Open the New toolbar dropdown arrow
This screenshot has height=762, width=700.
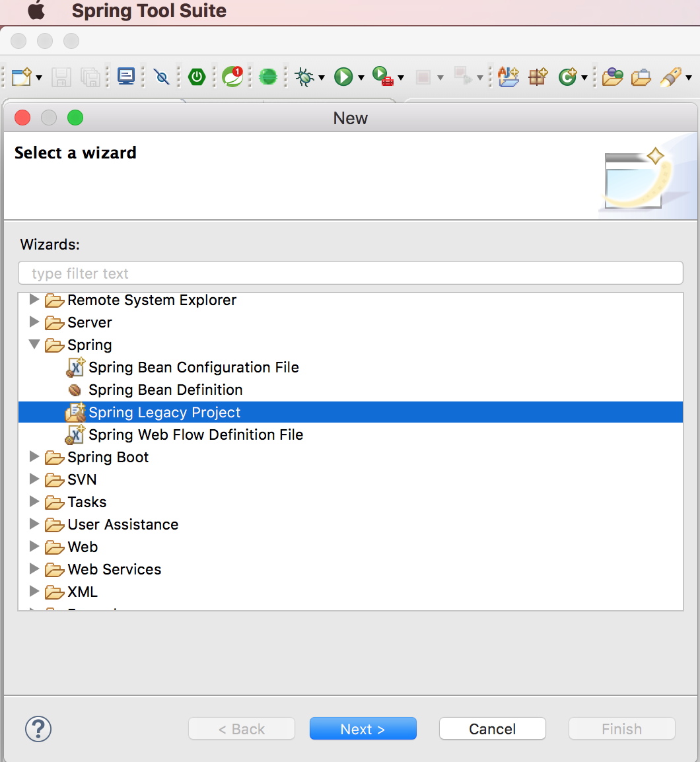(x=40, y=77)
